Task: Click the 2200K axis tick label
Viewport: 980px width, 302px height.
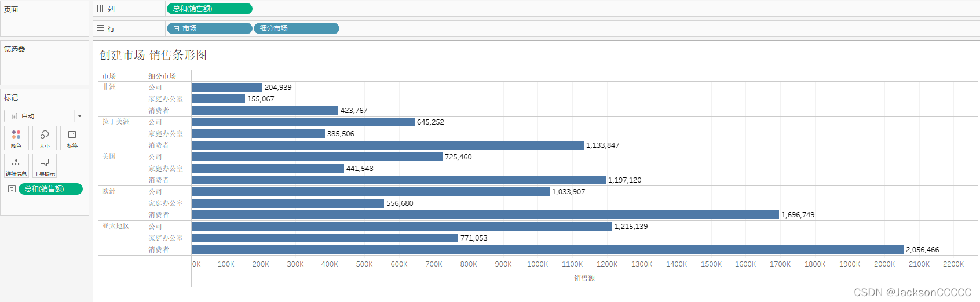Action: (953, 264)
